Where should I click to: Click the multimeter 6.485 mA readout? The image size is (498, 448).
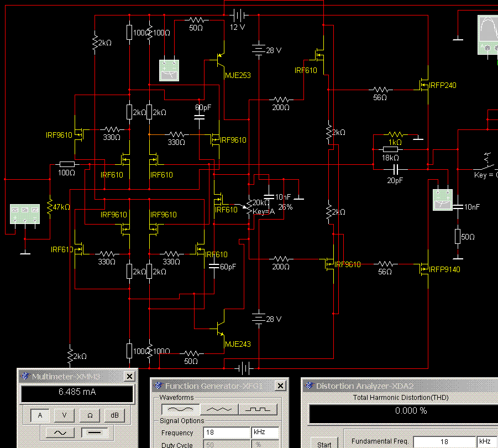tap(77, 393)
